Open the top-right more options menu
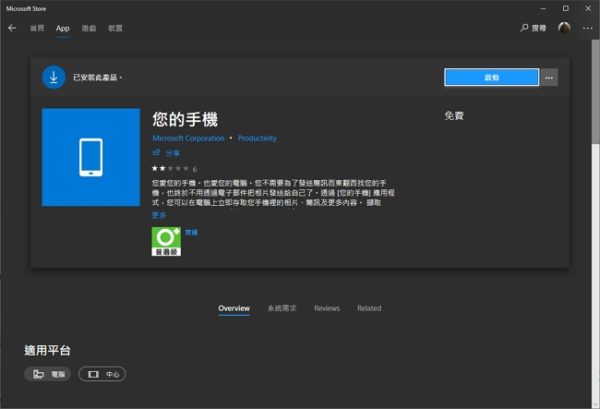The height and width of the screenshot is (409, 600). 587,28
